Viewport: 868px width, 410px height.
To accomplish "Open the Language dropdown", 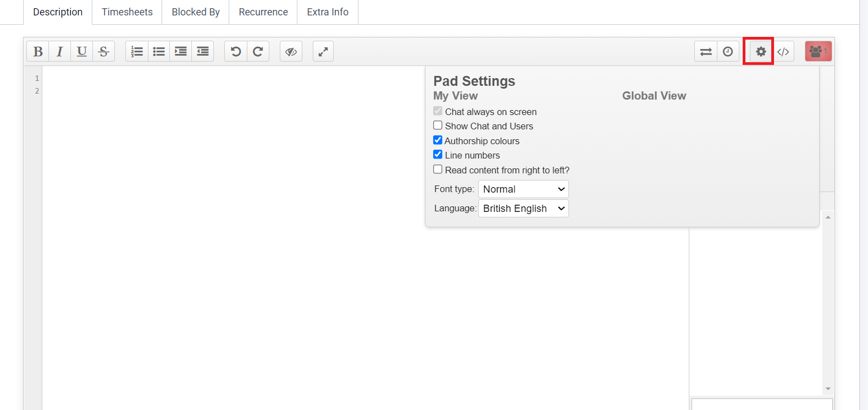I will (523, 208).
